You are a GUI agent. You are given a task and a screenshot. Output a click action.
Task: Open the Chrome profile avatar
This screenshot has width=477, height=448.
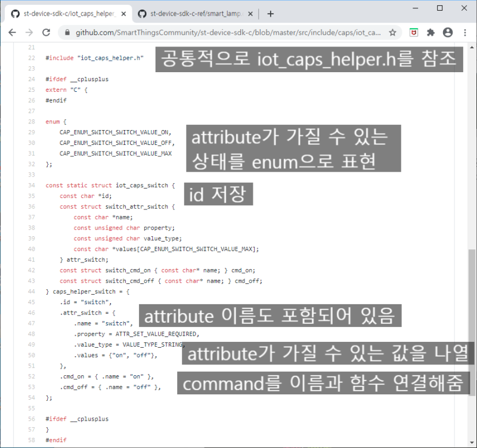click(448, 32)
